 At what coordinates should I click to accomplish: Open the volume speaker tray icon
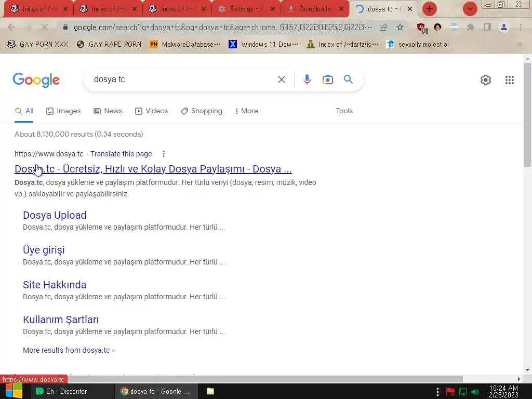pyautogui.click(x=475, y=392)
